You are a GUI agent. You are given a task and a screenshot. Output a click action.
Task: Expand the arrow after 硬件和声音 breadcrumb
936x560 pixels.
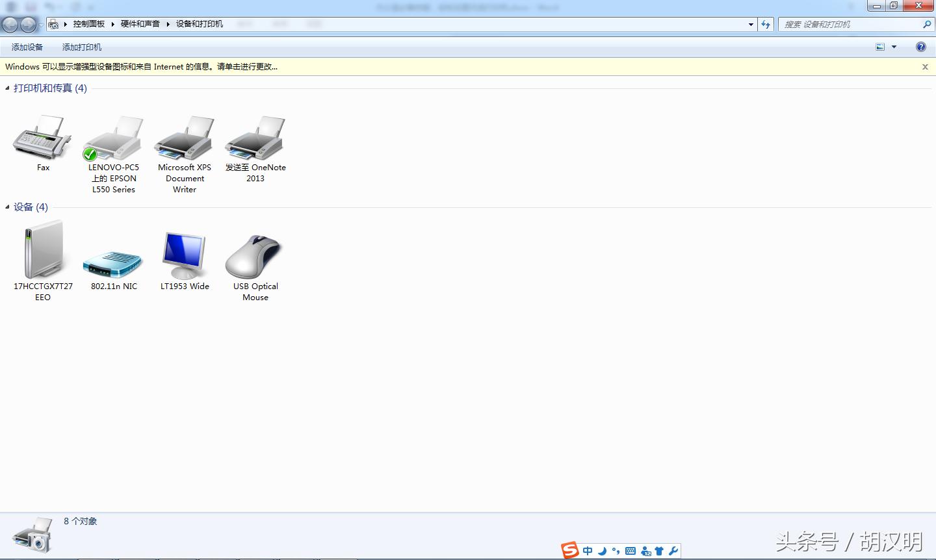pos(168,24)
